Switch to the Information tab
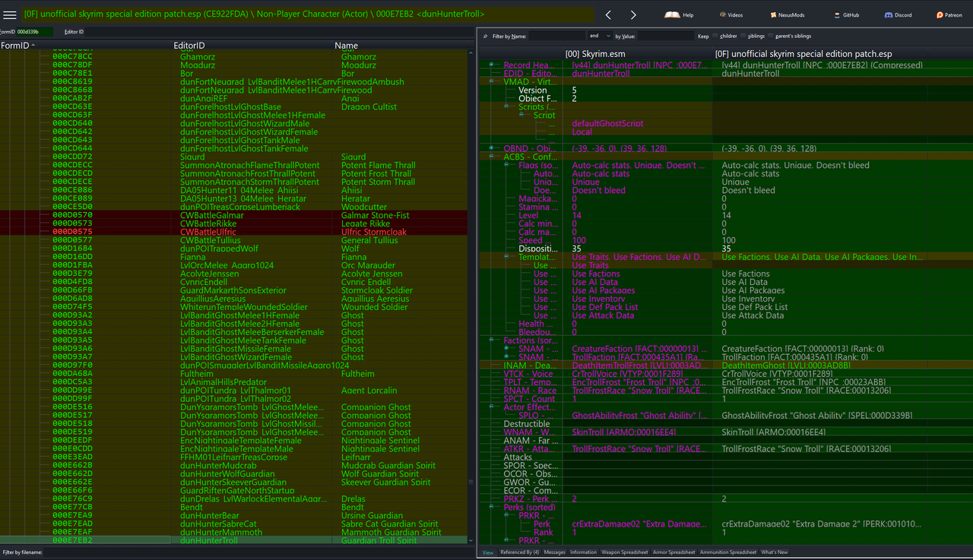The height and width of the screenshot is (560, 973). point(583,552)
